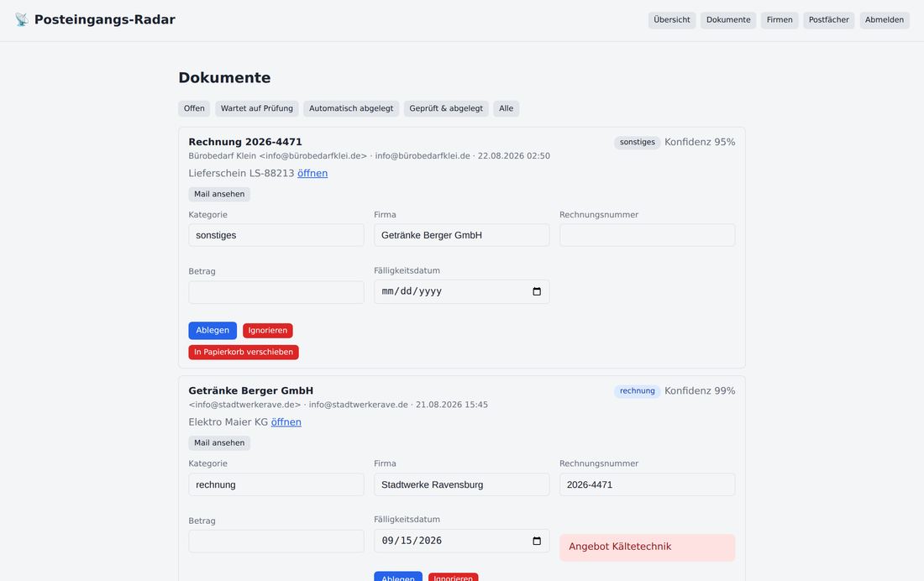Image resolution: width=924 pixels, height=581 pixels.
Task: Click the Firma field showing Stadtwerke Ravensburg
Action: [x=461, y=484]
